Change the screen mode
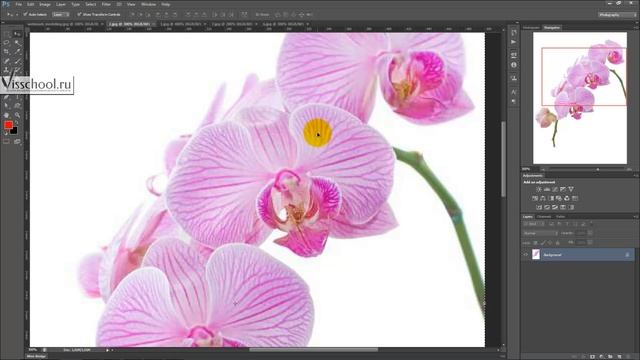 [17, 142]
